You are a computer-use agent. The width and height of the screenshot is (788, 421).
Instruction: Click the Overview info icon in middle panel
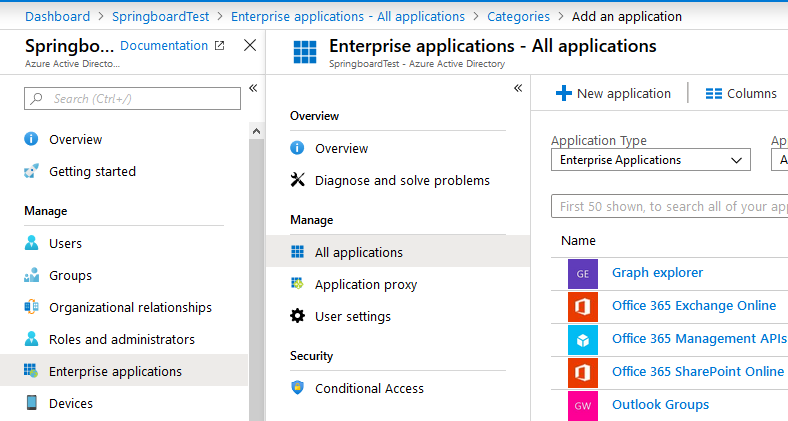point(297,148)
